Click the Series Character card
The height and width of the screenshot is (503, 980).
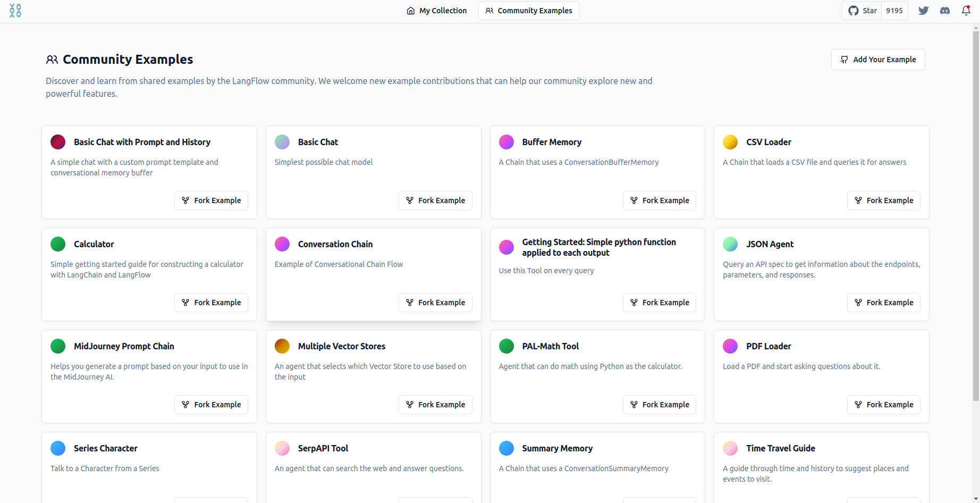(x=149, y=467)
